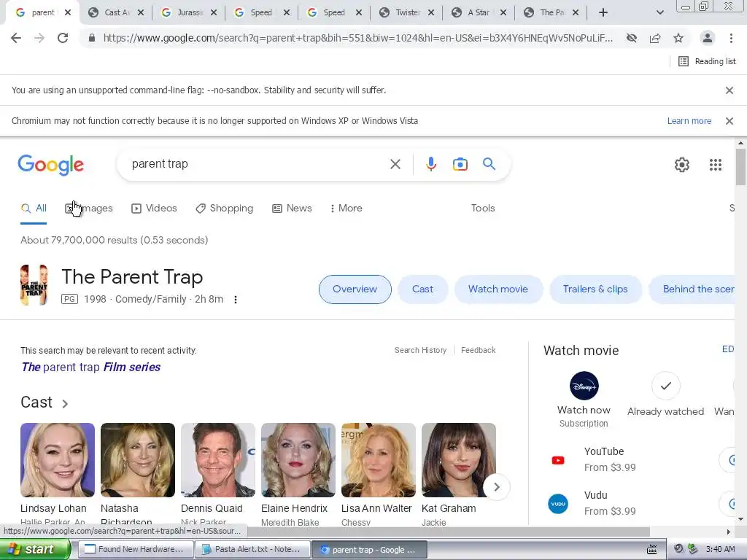The image size is (747, 560).
Task: Select the Trailers & clips chip
Action: [x=595, y=289]
